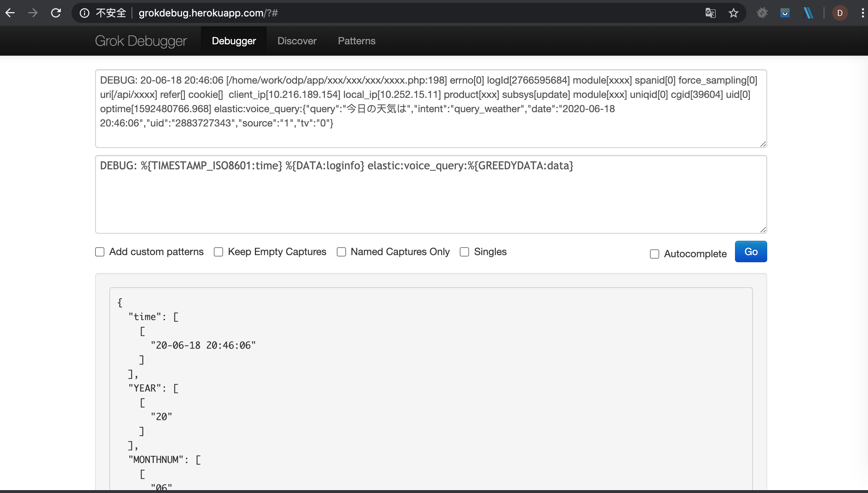Switch to the Discover tab
868x493 pixels.
[297, 41]
